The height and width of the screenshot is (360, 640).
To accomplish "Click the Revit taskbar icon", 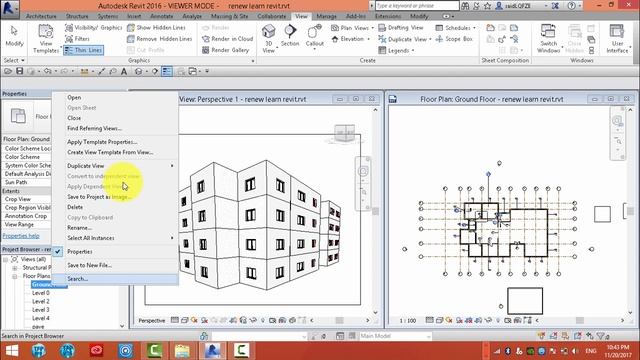I will (x=213, y=351).
